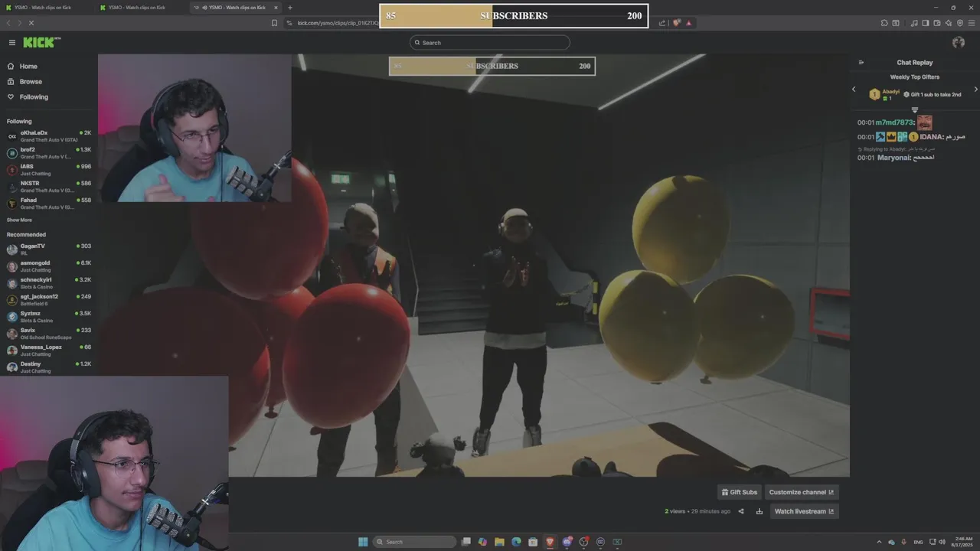Switch to first YSMO browser tab

(x=47, y=8)
